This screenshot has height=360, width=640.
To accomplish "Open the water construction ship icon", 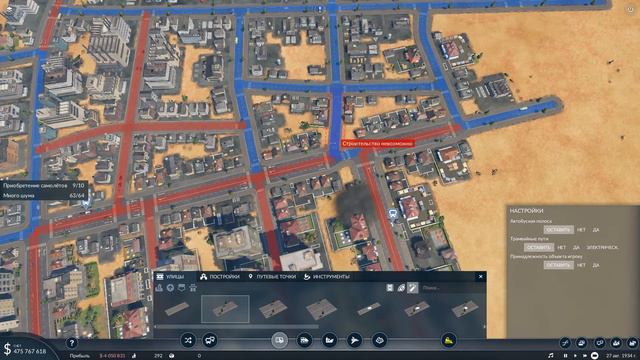I will click(329, 340).
